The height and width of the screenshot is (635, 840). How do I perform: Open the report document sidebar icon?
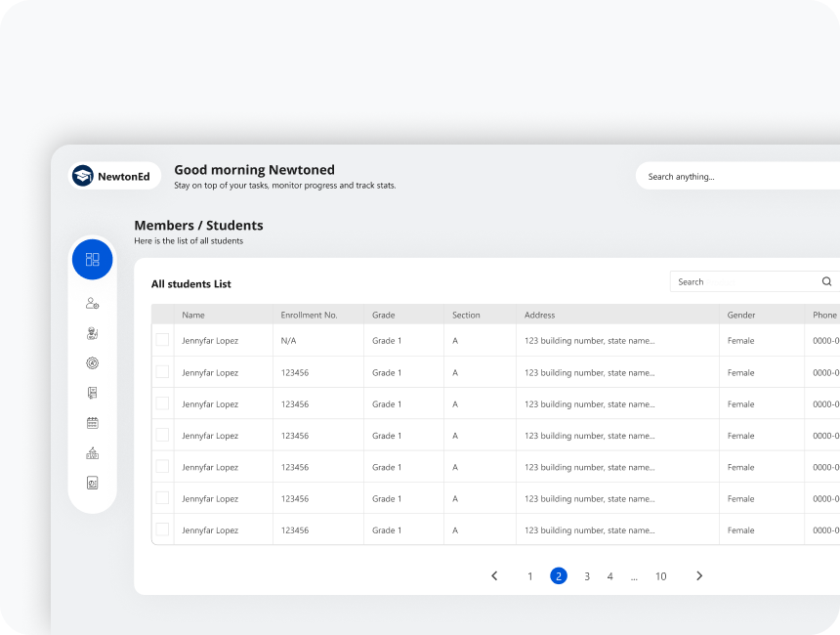(x=92, y=483)
